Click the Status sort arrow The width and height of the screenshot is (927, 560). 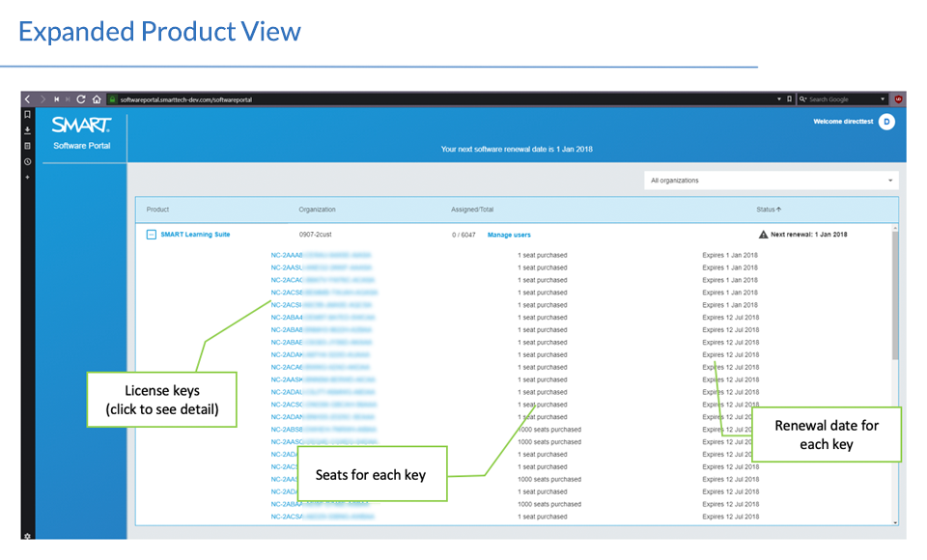[x=778, y=210]
